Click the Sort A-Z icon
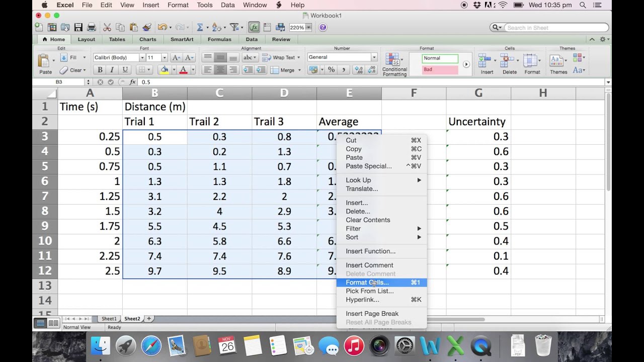This screenshot has width=644, height=362. point(217,27)
